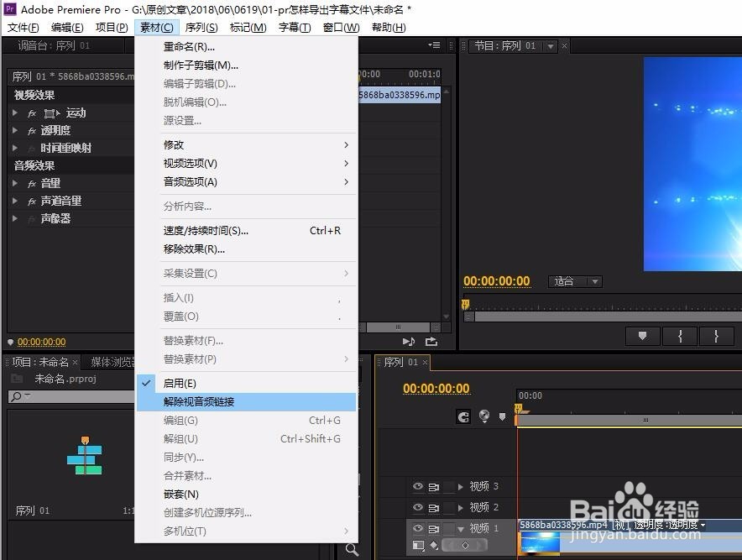
Task: Click show keyframes icon on 视频 1
Action: [x=434, y=546]
